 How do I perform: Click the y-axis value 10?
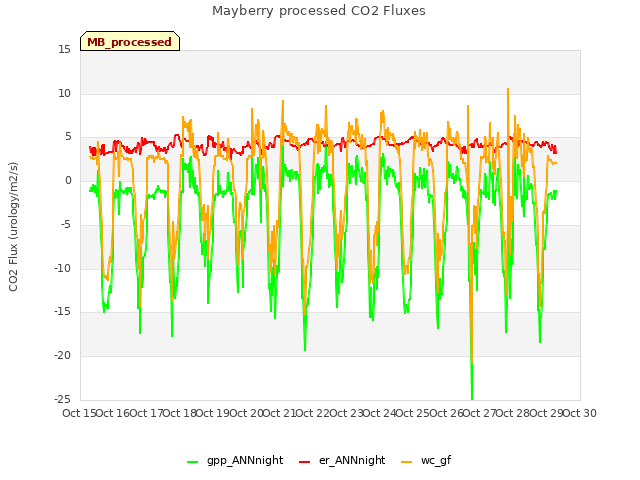(64, 93)
